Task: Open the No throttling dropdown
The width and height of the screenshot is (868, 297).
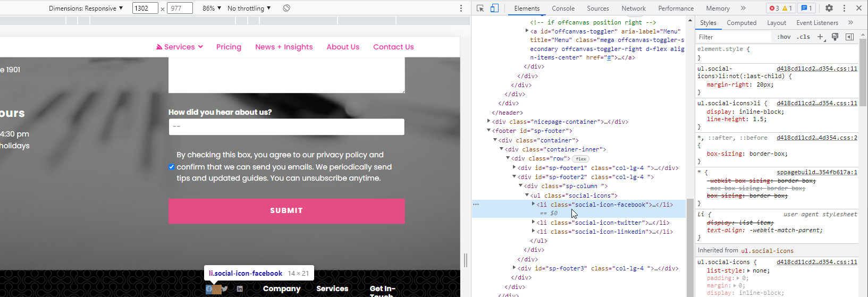Action: pos(249,8)
